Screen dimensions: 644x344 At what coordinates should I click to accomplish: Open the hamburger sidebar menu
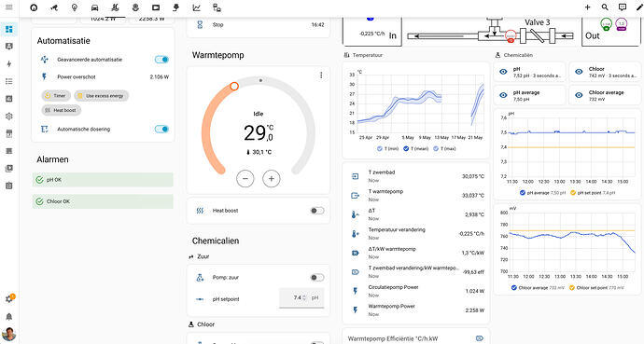pyautogui.click(x=8, y=7)
